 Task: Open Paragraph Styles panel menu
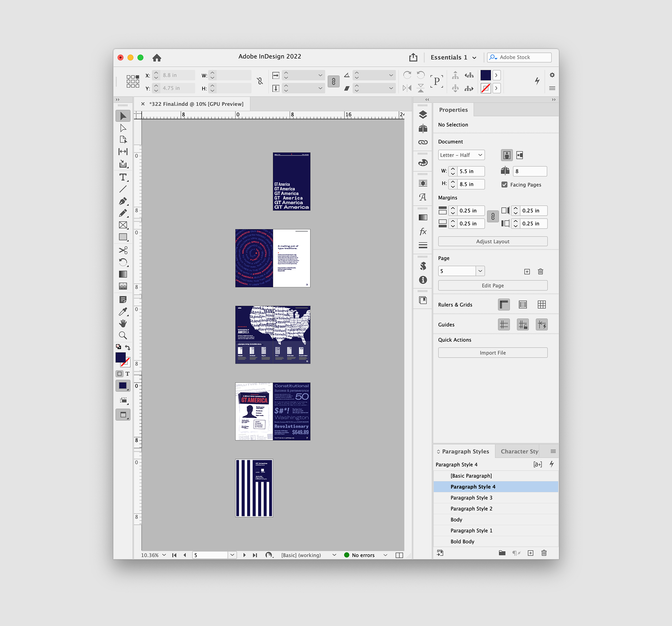[553, 451]
